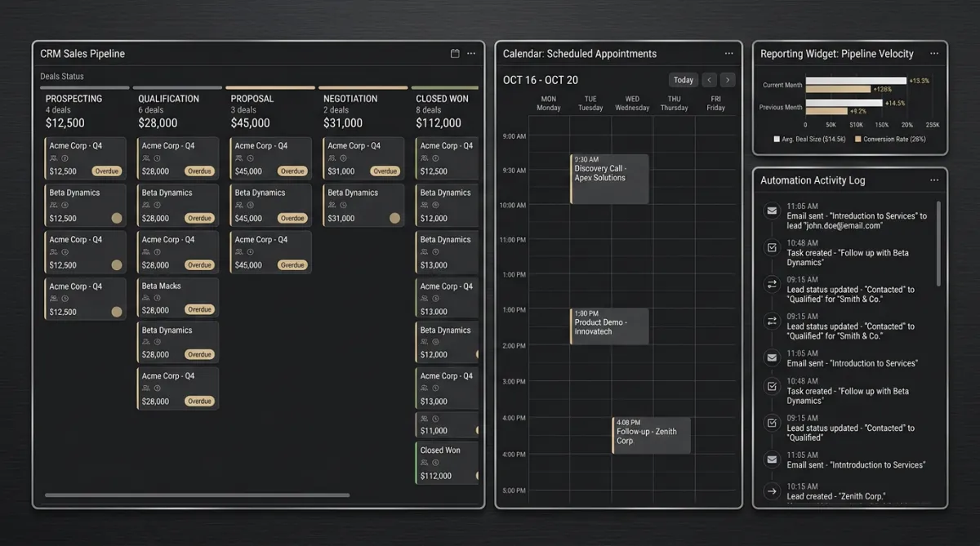Click clock icon on Acme Corp $31,000 card
The image size is (980, 546).
343,158
